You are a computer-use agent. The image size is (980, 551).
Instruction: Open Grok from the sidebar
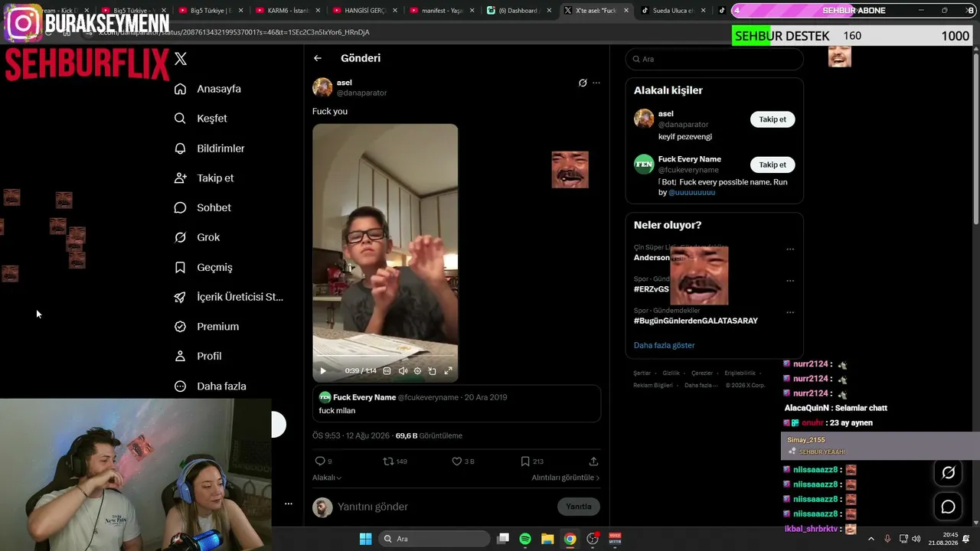[x=197, y=237]
